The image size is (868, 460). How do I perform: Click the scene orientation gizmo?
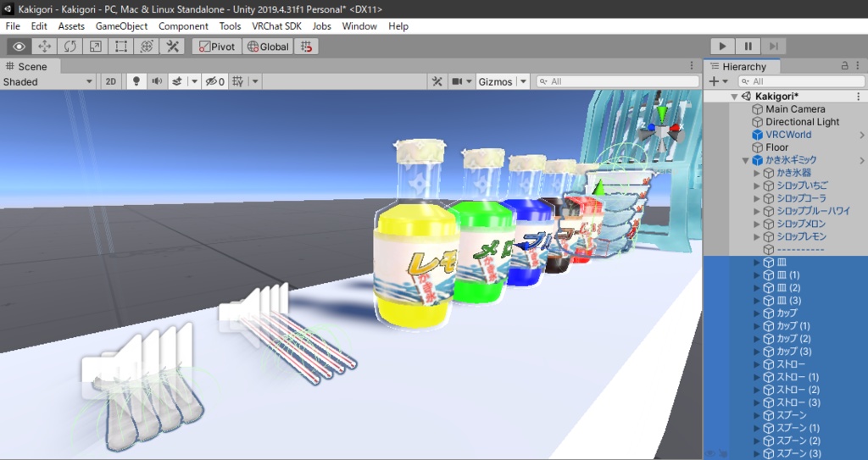pyautogui.click(x=662, y=130)
